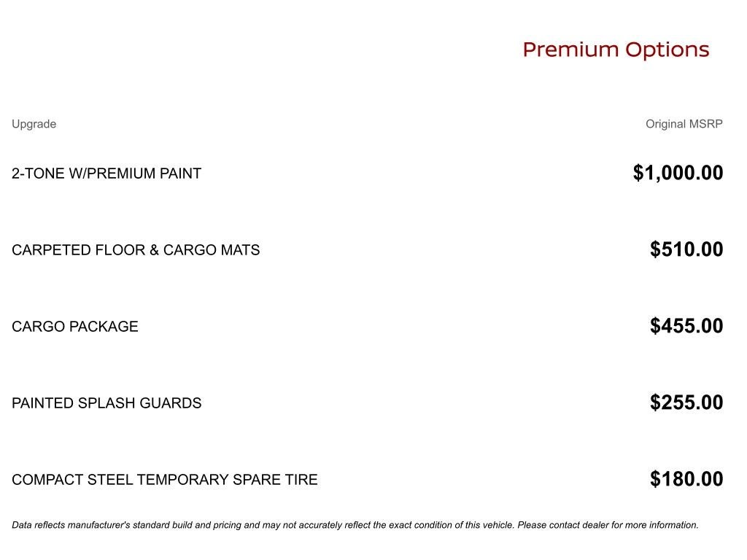This screenshot has height=560, width=747.
Task: Select the Upgrade column header
Action: (x=34, y=124)
